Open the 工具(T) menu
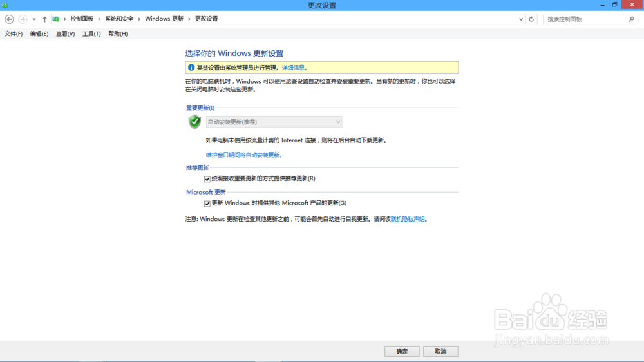Viewport: 644px width, 362px height. pos(91,33)
